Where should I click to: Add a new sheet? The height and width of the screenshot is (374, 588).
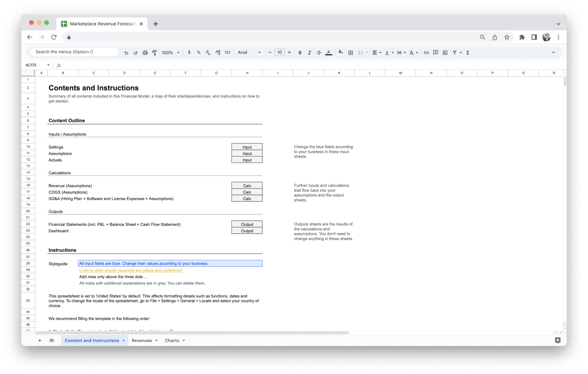point(40,340)
